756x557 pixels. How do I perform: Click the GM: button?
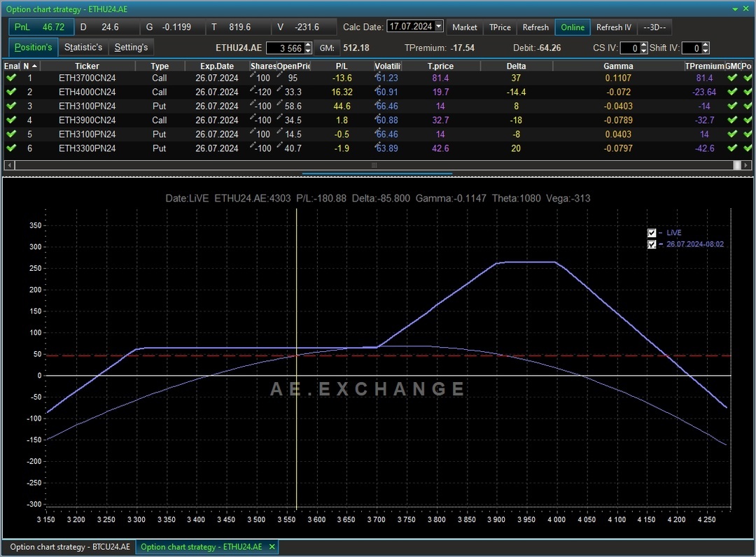pos(327,48)
